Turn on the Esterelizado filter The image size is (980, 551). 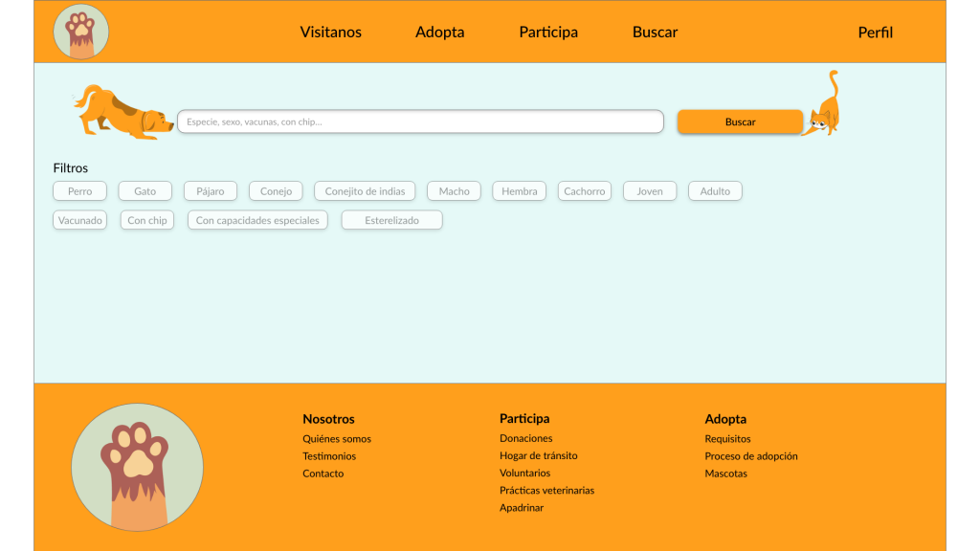click(392, 220)
